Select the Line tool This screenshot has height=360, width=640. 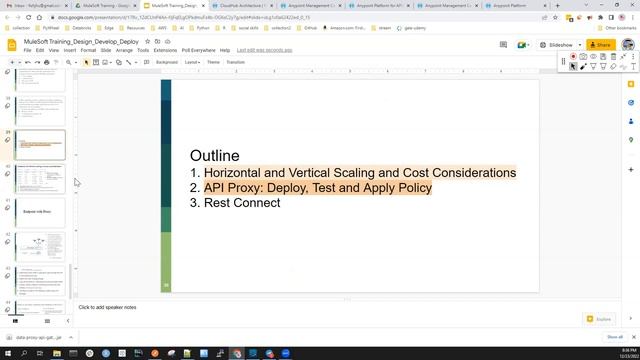[x=129, y=62]
